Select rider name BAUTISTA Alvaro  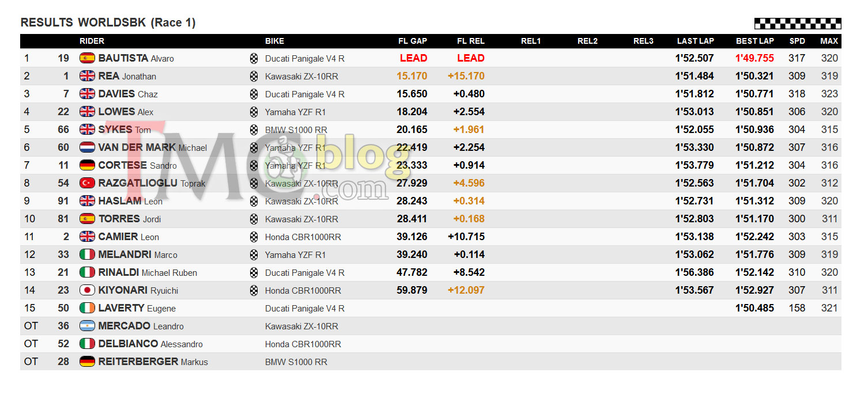coord(136,58)
